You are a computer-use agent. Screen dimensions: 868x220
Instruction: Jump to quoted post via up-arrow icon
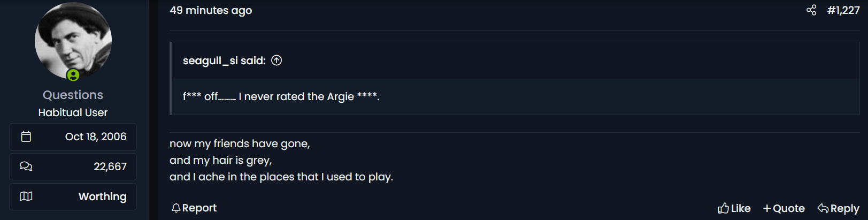[276, 60]
